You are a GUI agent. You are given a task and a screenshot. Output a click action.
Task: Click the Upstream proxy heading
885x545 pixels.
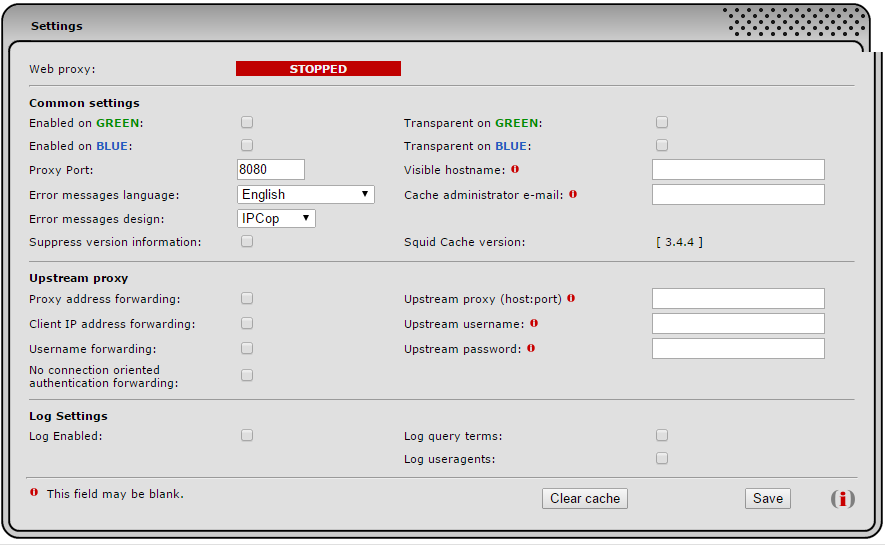(x=78, y=278)
